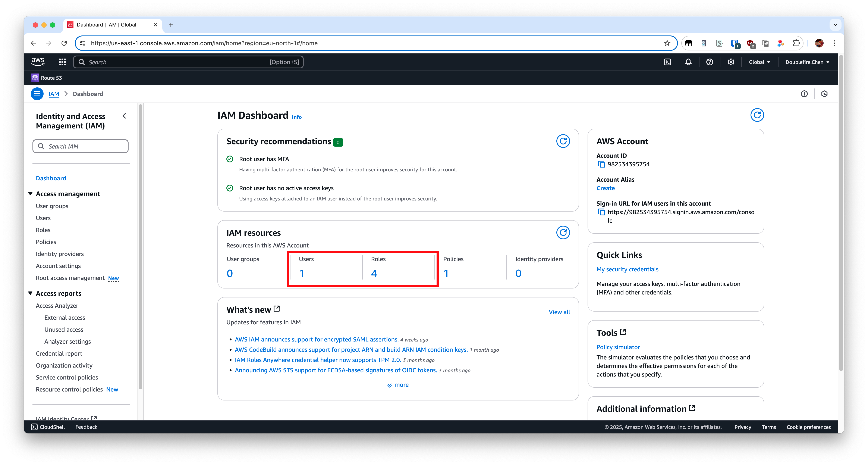Open the info panel icon in breadcrumb bar
Image resolution: width=868 pixels, height=465 pixels.
point(804,94)
